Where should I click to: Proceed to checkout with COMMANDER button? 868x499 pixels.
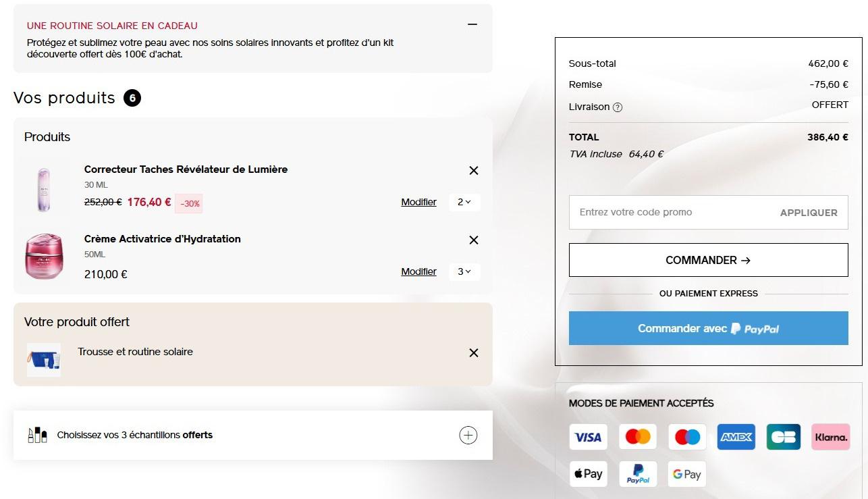click(x=709, y=260)
